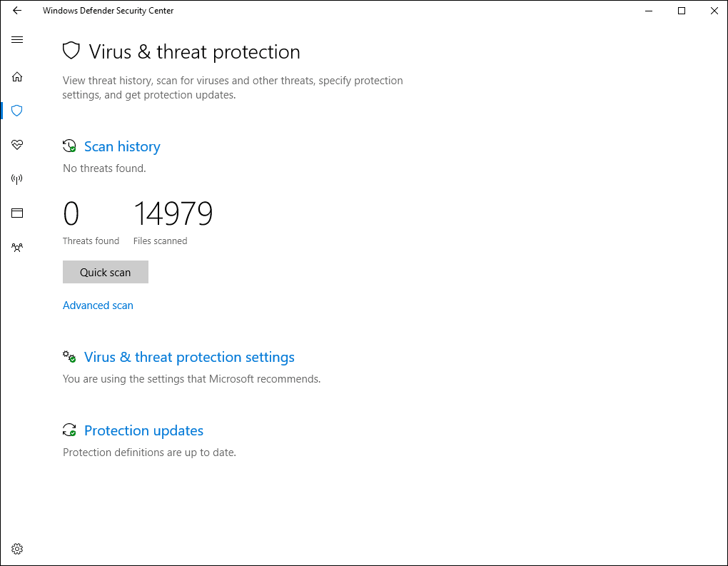Image resolution: width=728 pixels, height=566 pixels.
Task: Click the Scan history clock icon
Action: [x=69, y=145]
